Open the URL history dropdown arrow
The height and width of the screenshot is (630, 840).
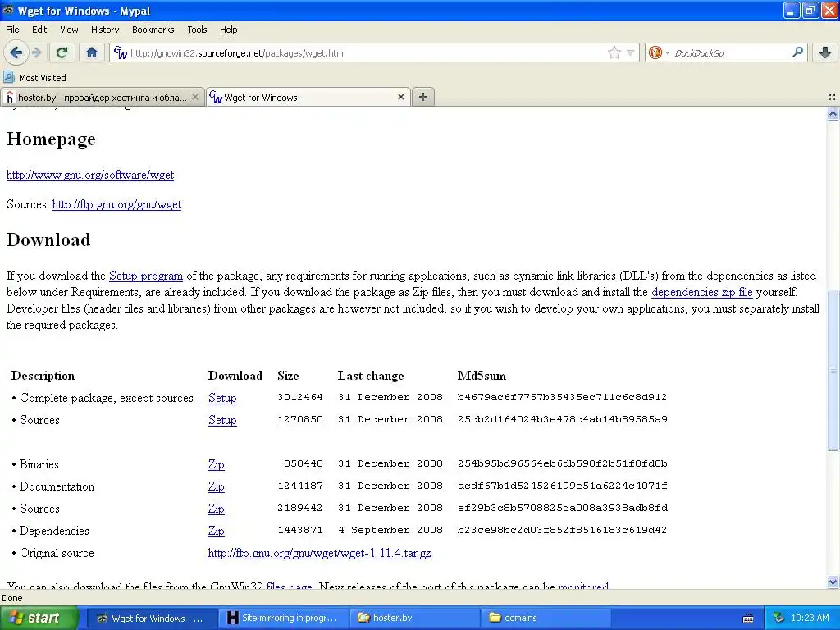click(x=631, y=52)
